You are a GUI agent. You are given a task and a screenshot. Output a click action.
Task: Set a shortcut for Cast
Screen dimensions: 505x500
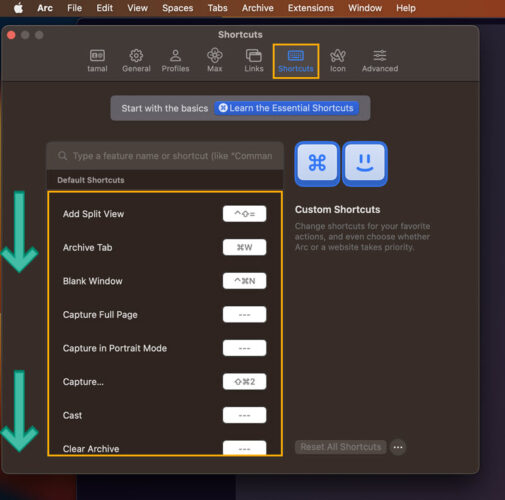click(x=244, y=415)
